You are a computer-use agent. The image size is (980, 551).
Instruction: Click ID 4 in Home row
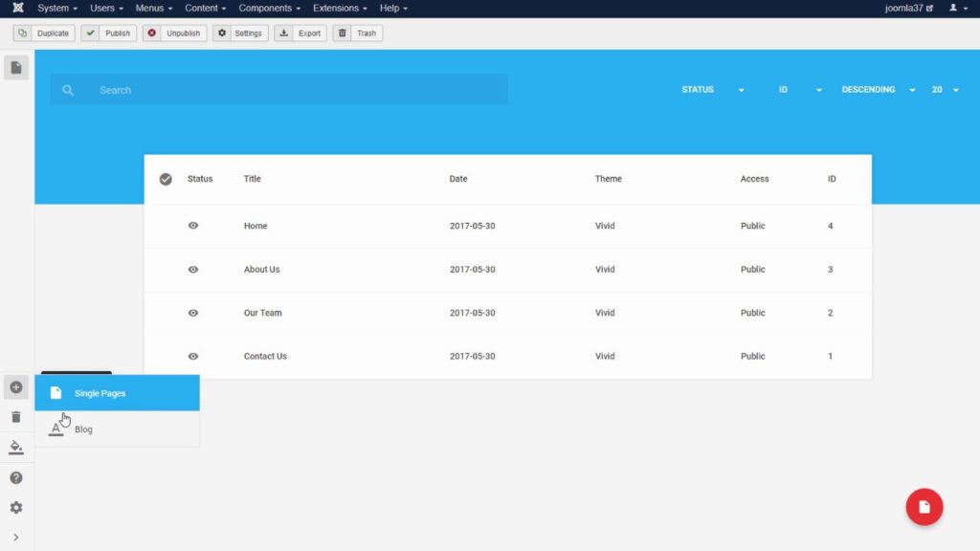(x=830, y=226)
